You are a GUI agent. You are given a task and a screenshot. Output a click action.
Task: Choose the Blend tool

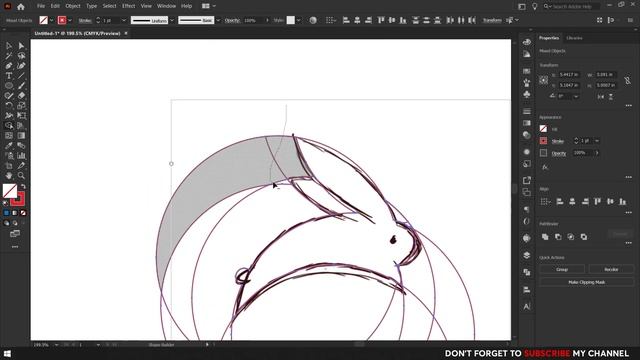point(21,146)
